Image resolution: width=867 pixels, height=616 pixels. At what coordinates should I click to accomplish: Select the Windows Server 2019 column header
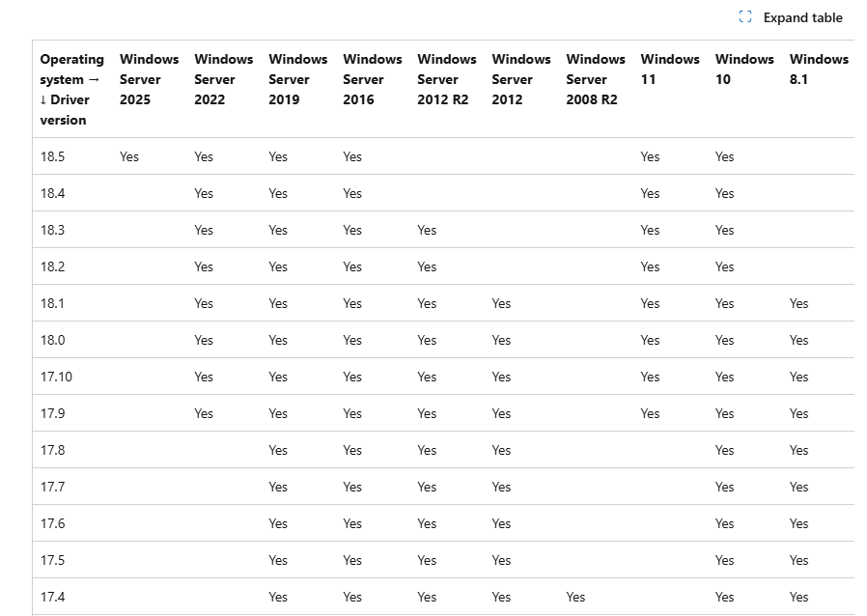pos(297,79)
